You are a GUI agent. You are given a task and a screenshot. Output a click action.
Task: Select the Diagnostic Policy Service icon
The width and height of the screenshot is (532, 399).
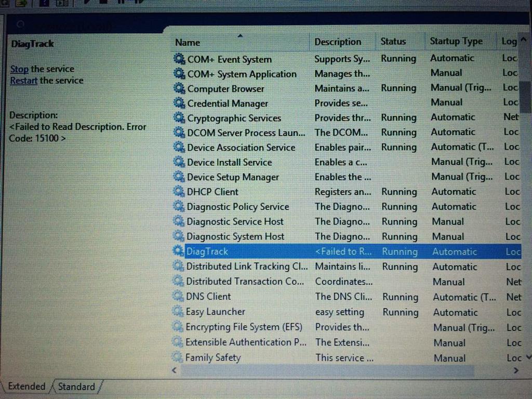point(179,206)
